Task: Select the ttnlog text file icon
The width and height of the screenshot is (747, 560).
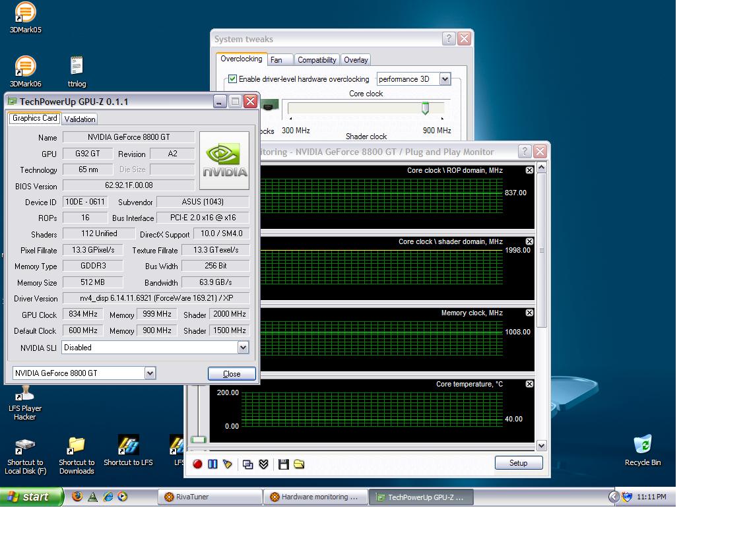Action: (77, 71)
